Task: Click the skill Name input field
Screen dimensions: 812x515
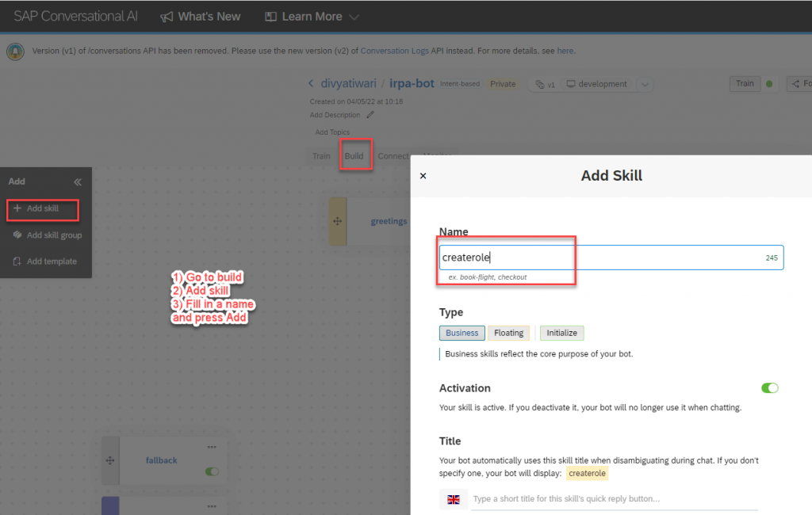Action: 611,257
